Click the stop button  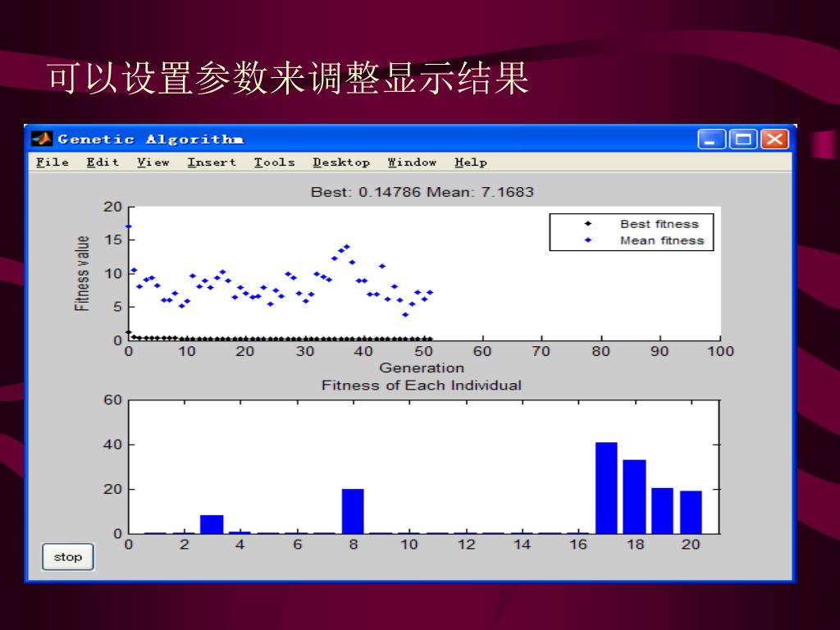[68, 557]
